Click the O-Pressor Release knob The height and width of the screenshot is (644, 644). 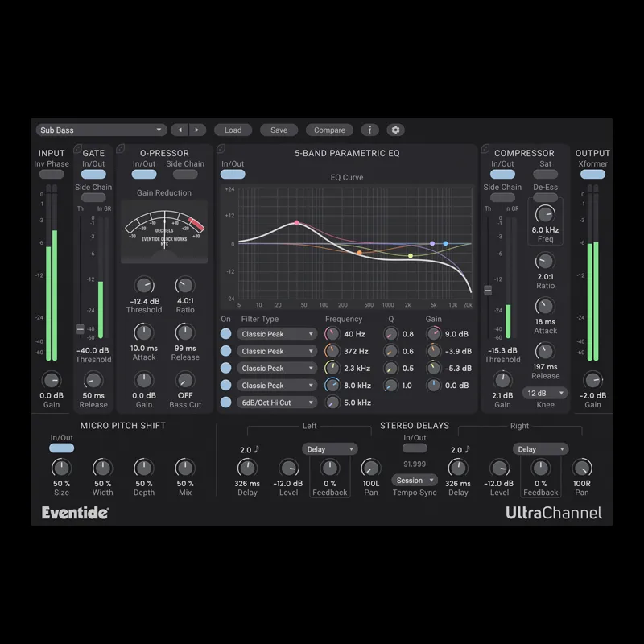185,332
